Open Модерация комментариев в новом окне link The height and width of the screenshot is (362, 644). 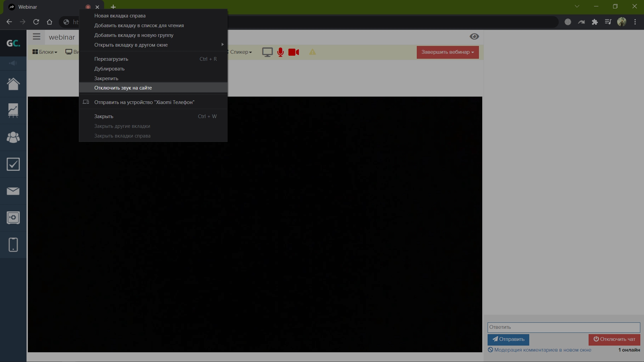point(542,350)
